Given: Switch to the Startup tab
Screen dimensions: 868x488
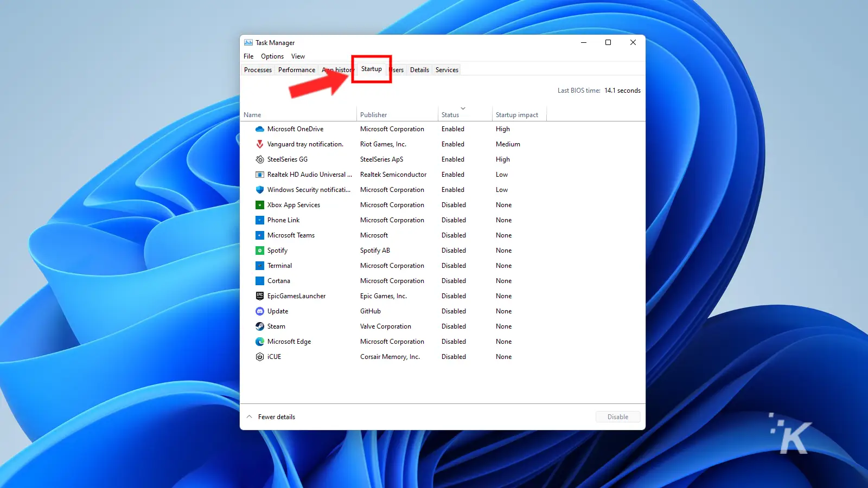Looking at the screenshot, I should click(372, 69).
